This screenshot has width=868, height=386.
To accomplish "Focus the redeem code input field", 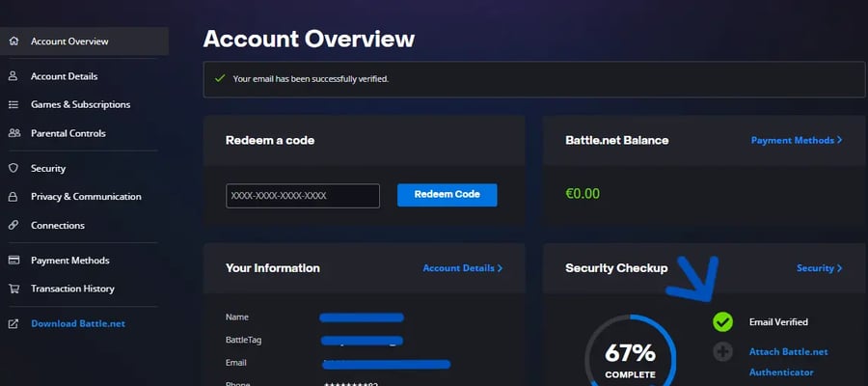I will [303, 196].
